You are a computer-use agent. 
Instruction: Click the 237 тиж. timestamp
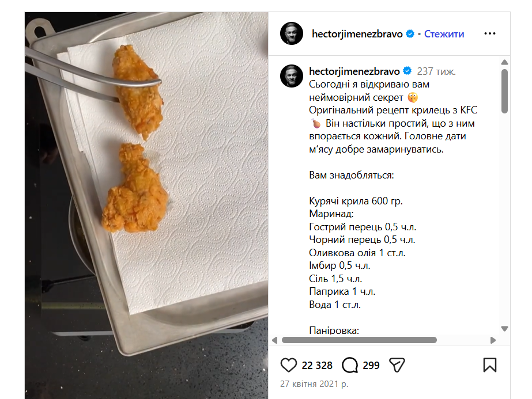pos(436,72)
